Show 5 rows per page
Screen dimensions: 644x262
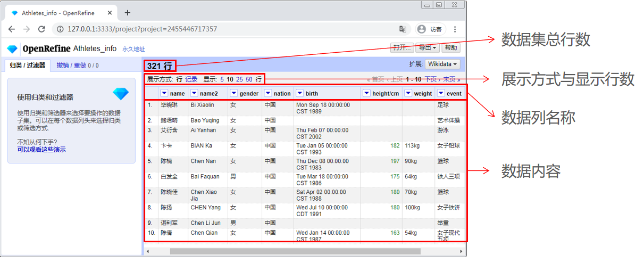click(x=222, y=79)
